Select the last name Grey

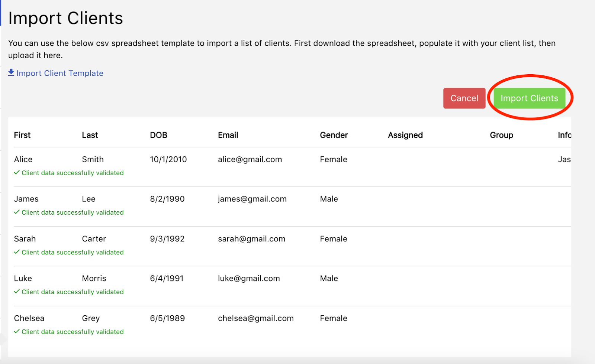coord(91,318)
